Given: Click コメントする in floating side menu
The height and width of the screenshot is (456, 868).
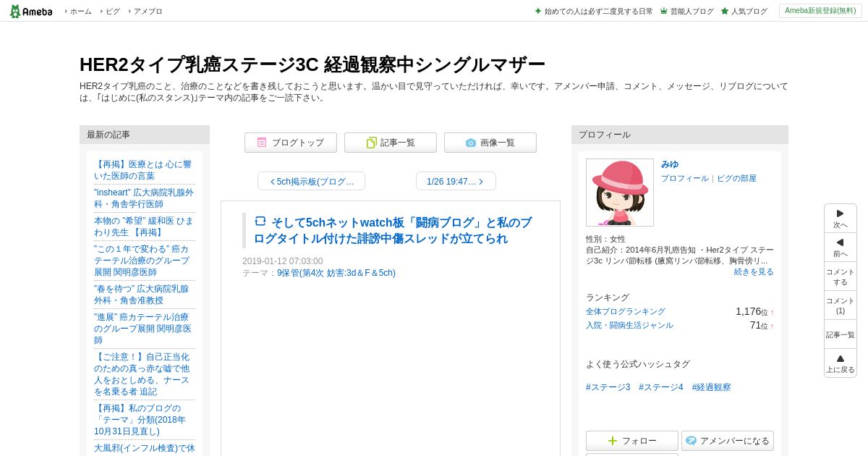Looking at the screenshot, I should click(841, 276).
